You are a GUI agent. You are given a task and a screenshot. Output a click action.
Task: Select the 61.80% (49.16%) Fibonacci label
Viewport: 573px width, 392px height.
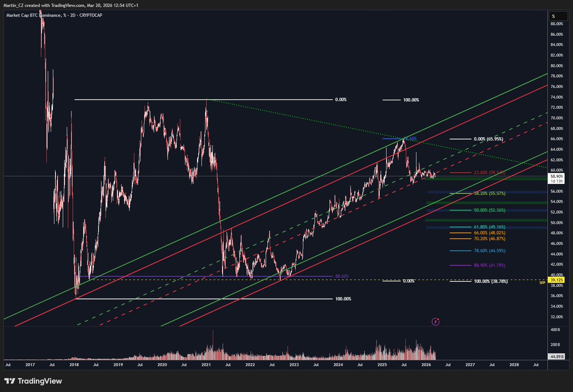[x=490, y=227]
